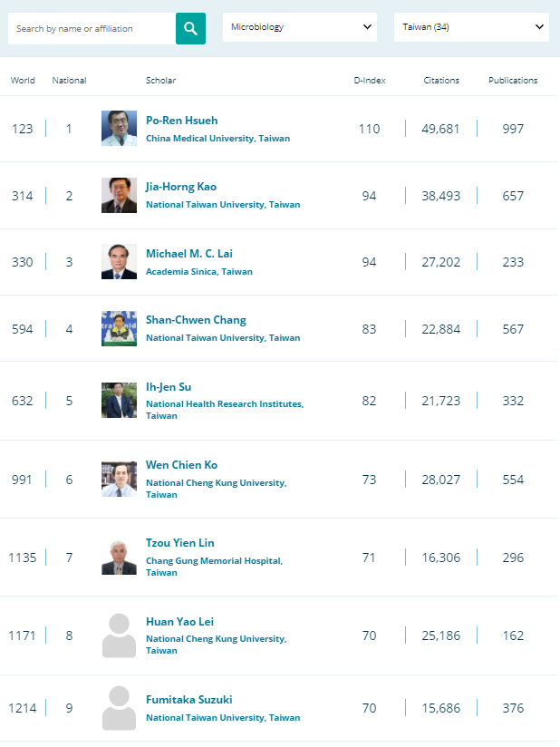Open the Wen Chien Ko scholar link
Viewport: 560px width, 747px height.
181,465
